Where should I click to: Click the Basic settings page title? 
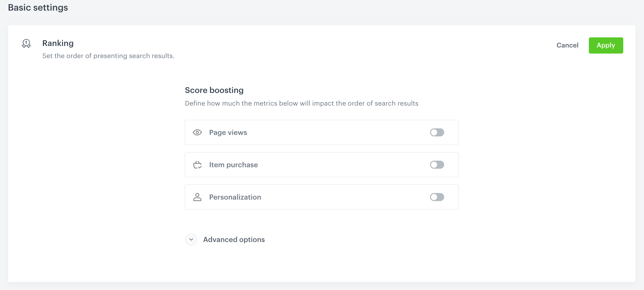click(x=38, y=8)
